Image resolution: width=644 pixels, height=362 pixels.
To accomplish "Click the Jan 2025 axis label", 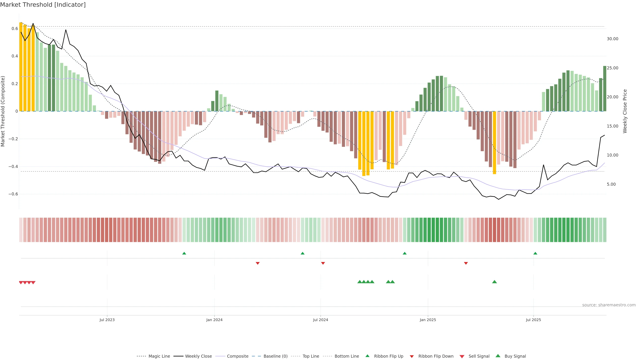I will (x=428, y=320).
